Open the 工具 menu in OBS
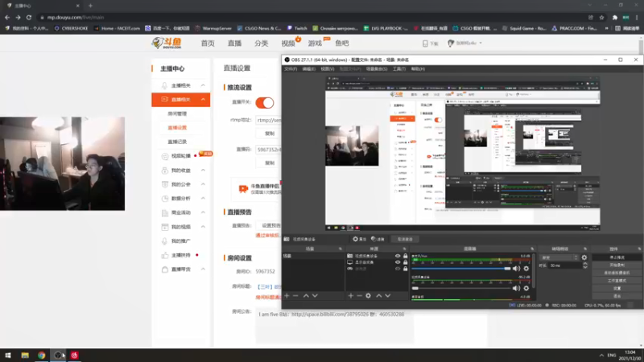 398,69
